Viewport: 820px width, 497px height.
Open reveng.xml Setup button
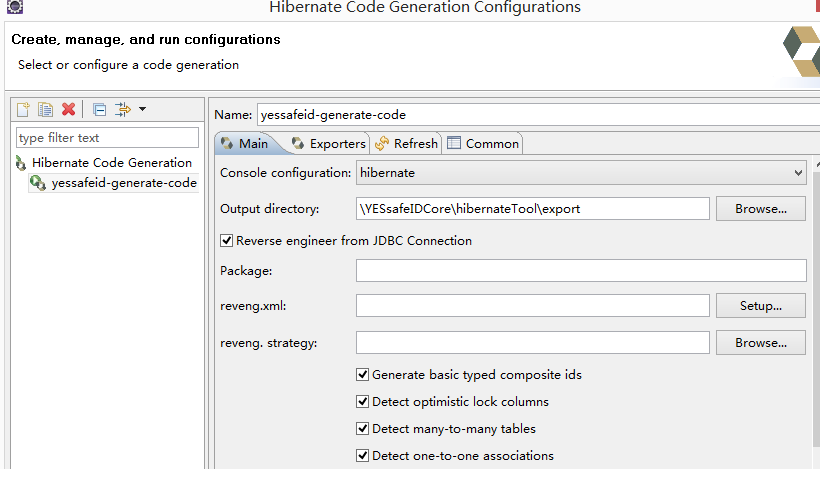tap(761, 306)
